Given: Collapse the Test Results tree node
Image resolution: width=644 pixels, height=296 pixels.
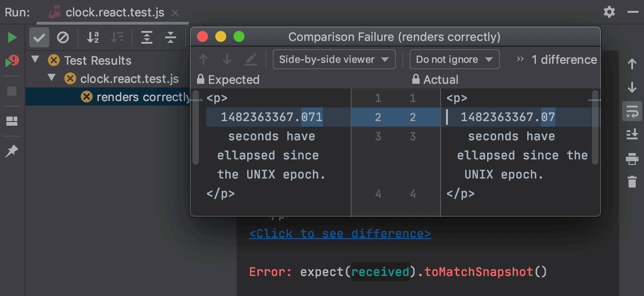Looking at the screenshot, I should click(x=35, y=60).
